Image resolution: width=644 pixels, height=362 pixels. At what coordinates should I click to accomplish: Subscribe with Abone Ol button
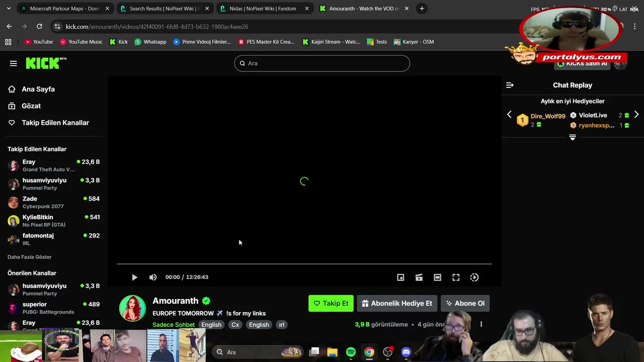(465, 303)
